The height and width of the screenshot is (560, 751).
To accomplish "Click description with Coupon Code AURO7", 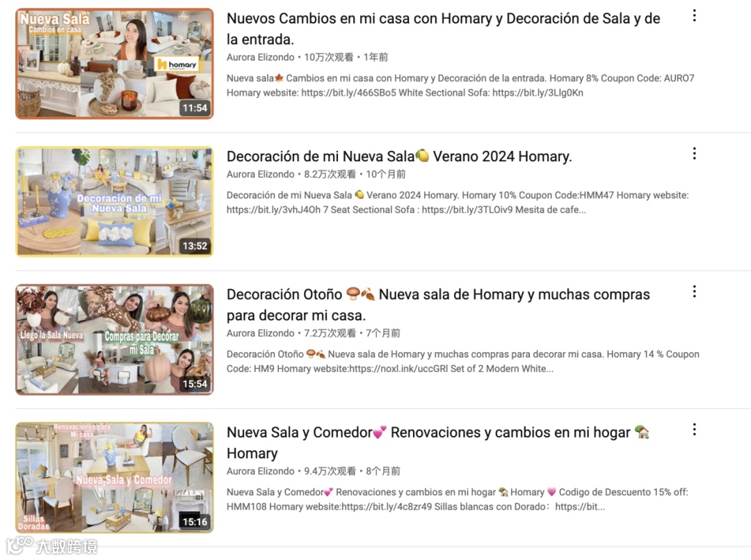I will click(x=460, y=86).
